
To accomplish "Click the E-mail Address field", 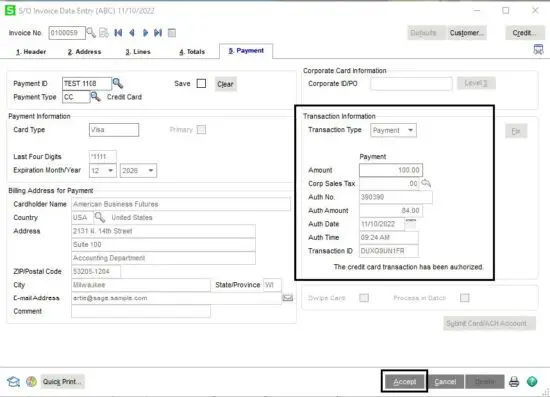I will coord(176,298).
